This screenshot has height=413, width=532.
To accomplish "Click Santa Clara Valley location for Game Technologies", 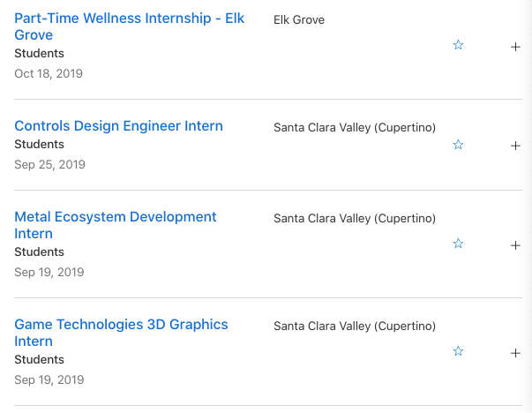I will tap(355, 327).
